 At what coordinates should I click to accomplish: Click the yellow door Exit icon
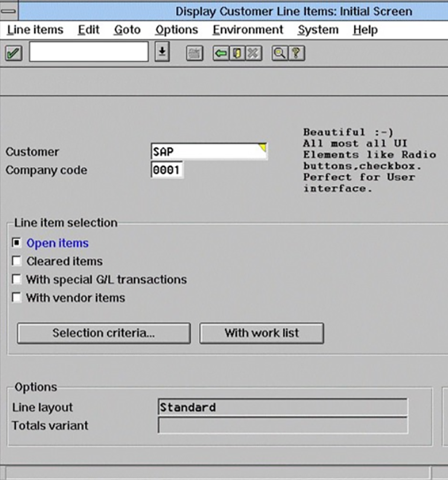(237, 53)
